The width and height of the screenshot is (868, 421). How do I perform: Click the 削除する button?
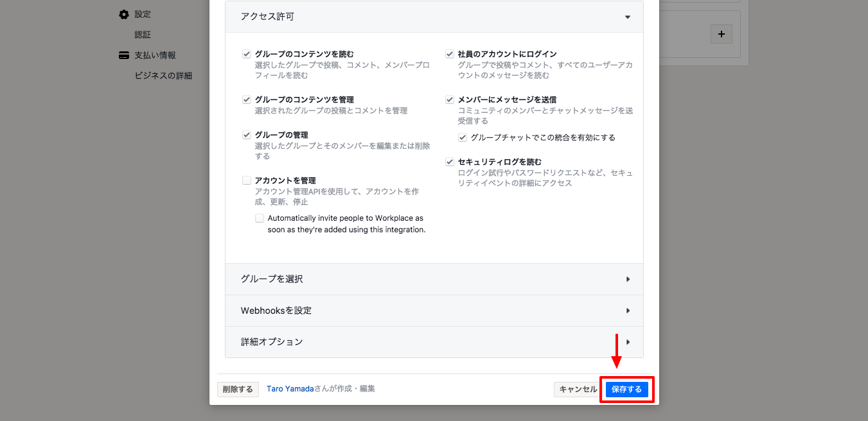point(238,390)
